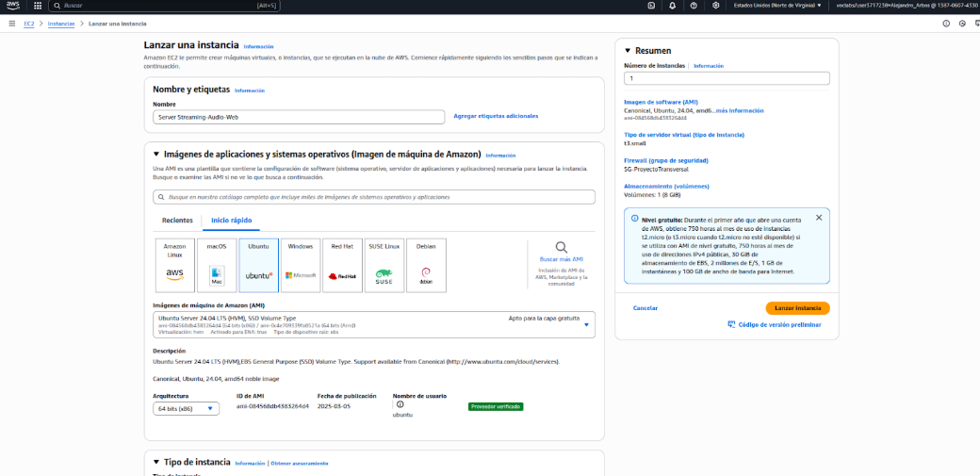Click the Nombre instance name field

(x=298, y=117)
